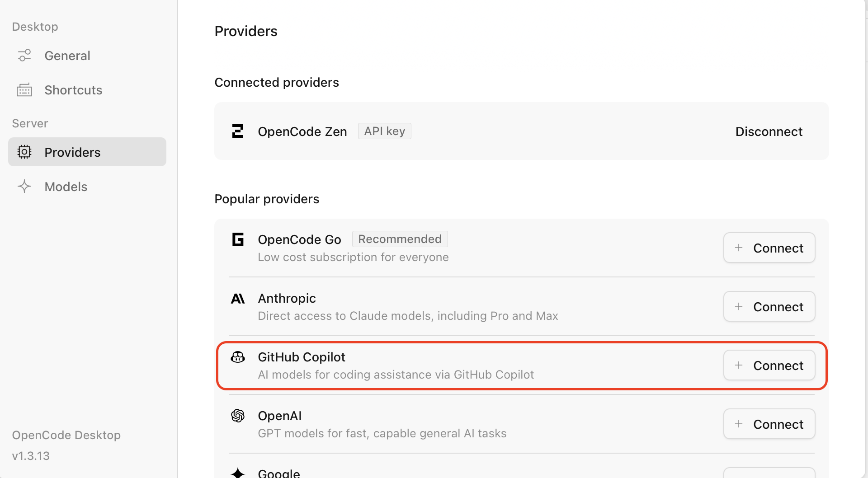Viewport: 868px width, 478px height.
Task: Connect GitHub Copilot provider
Action: point(769,365)
